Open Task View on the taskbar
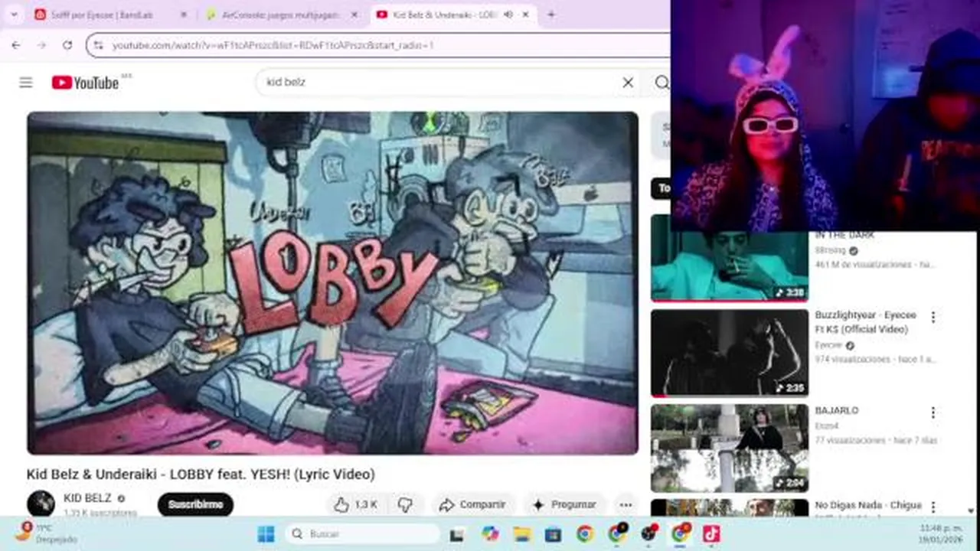 (457, 534)
